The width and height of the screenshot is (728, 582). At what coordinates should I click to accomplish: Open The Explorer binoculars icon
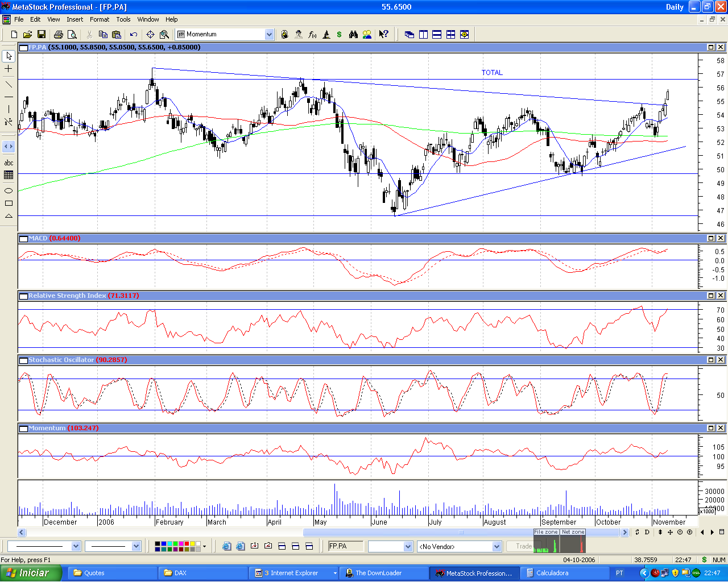353,34
